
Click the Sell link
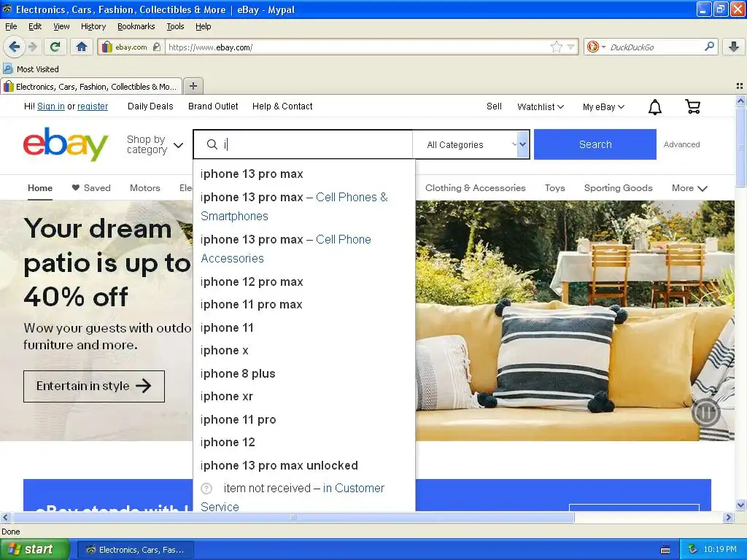[x=494, y=106]
